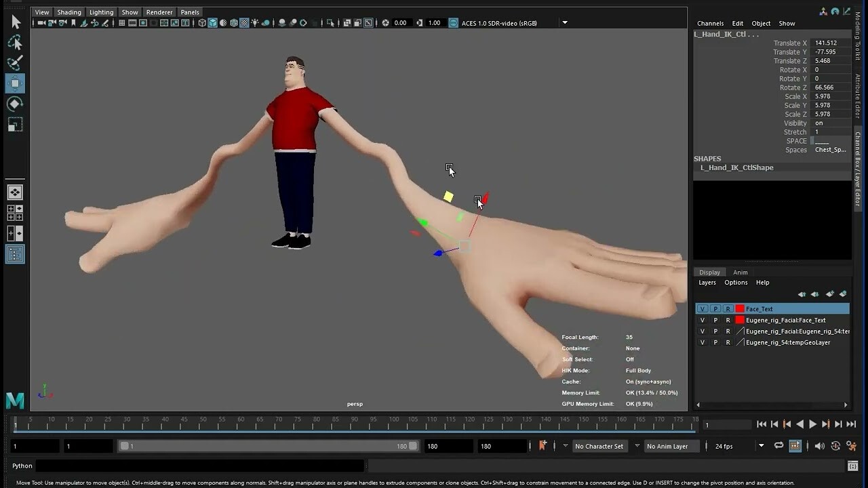
Task: Click the animation preferences gear icon
Action: pyautogui.click(x=852, y=446)
